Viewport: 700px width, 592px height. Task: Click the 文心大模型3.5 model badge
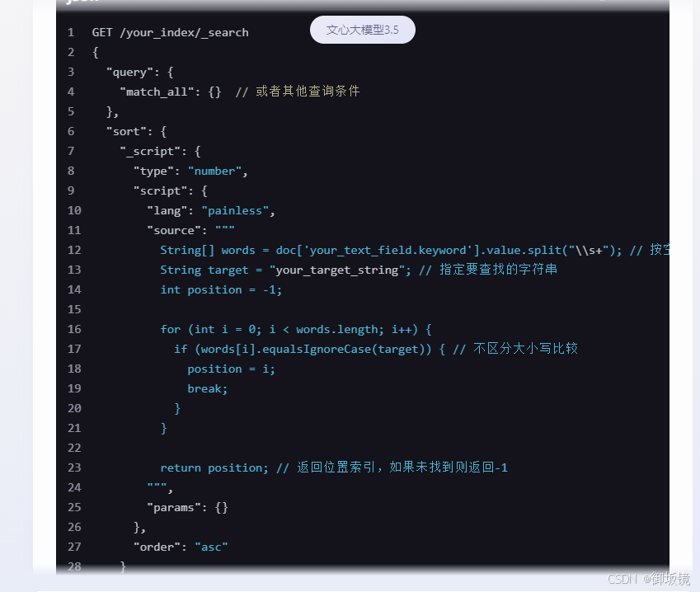point(363,30)
